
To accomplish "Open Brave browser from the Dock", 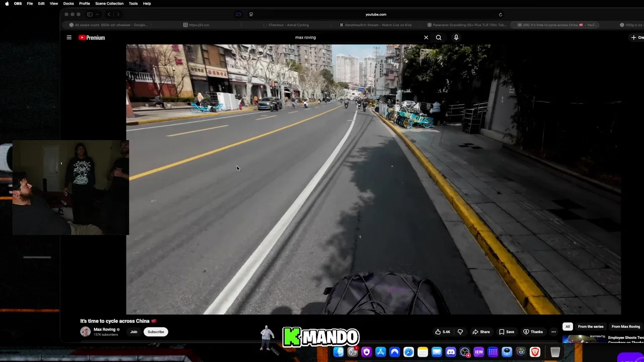I will click(535, 352).
